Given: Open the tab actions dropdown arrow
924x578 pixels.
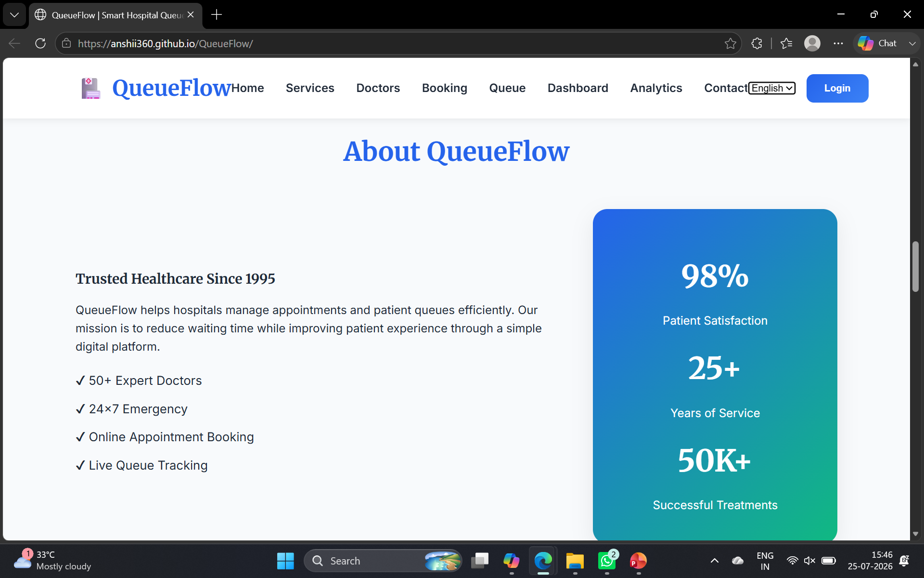Looking at the screenshot, I should [x=14, y=15].
